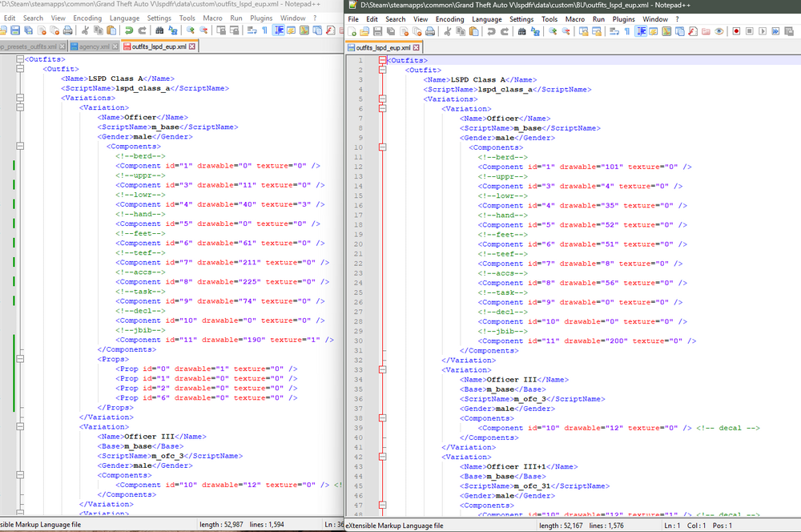Toggle Word Wrap in left window toolbar

click(252, 30)
